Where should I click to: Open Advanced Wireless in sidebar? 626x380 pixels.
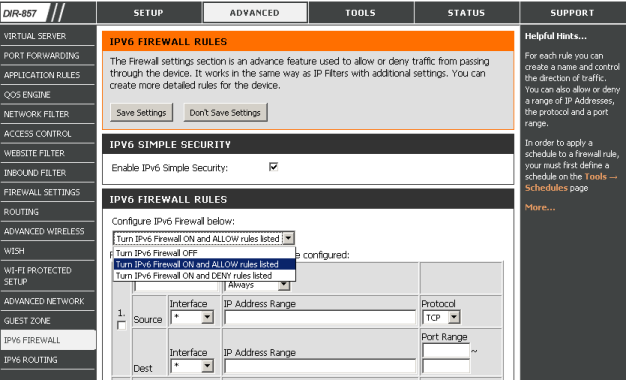click(x=47, y=232)
